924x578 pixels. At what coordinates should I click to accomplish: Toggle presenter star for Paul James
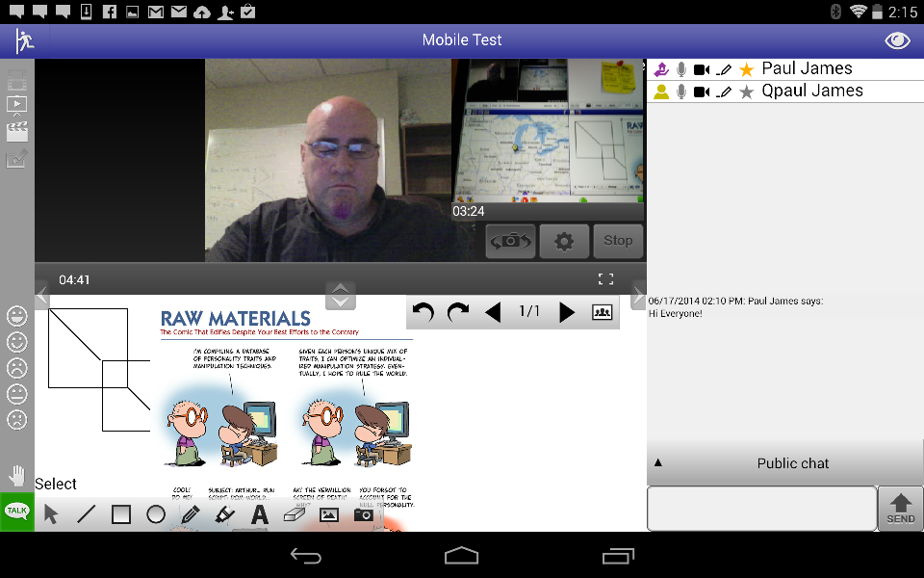pyautogui.click(x=747, y=70)
